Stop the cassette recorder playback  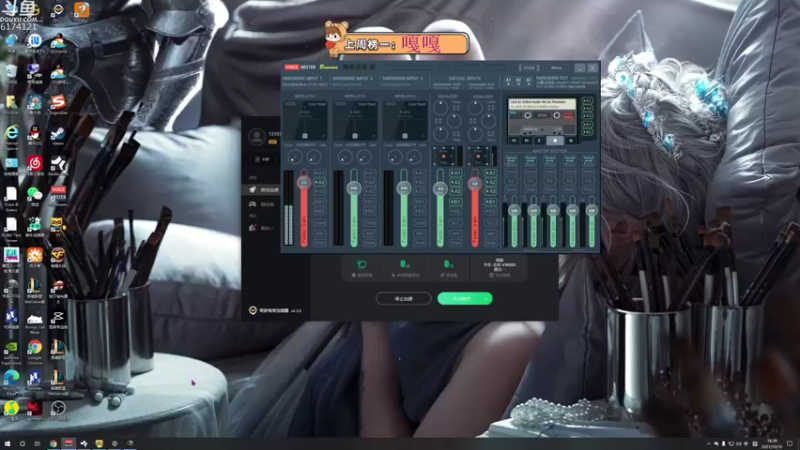point(555,140)
